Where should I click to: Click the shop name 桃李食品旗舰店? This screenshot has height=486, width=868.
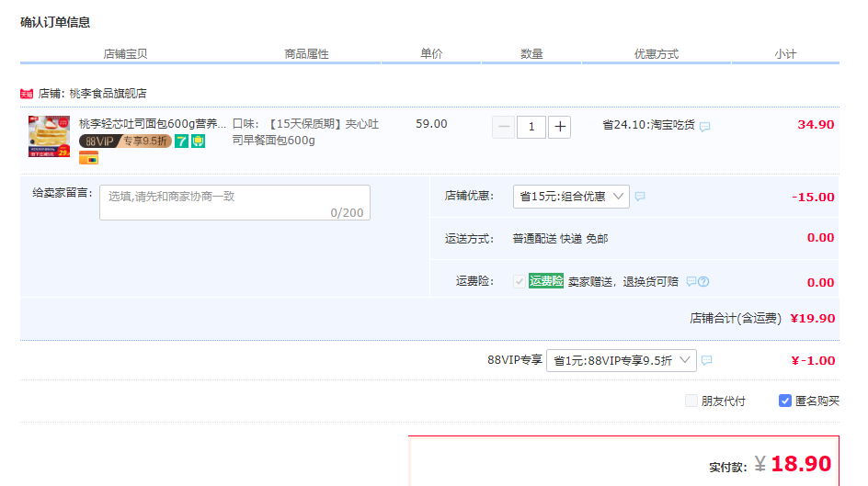[108, 94]
